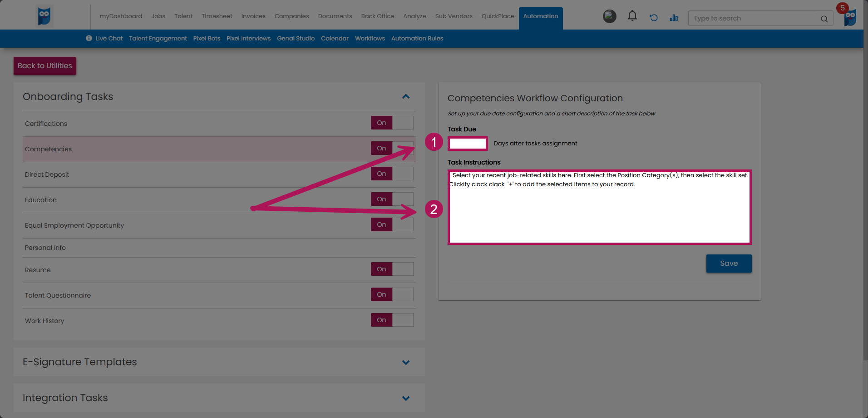Screen dimensions: 868x418
Task: Go to Talent Engagement
Action: coord(158,38)
